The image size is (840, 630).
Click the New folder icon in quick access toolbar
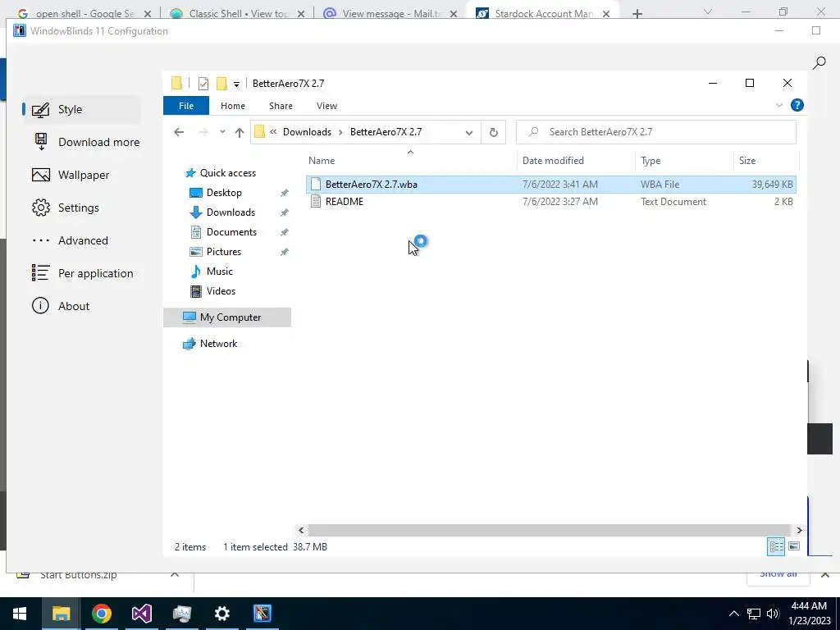click(221, 84)
